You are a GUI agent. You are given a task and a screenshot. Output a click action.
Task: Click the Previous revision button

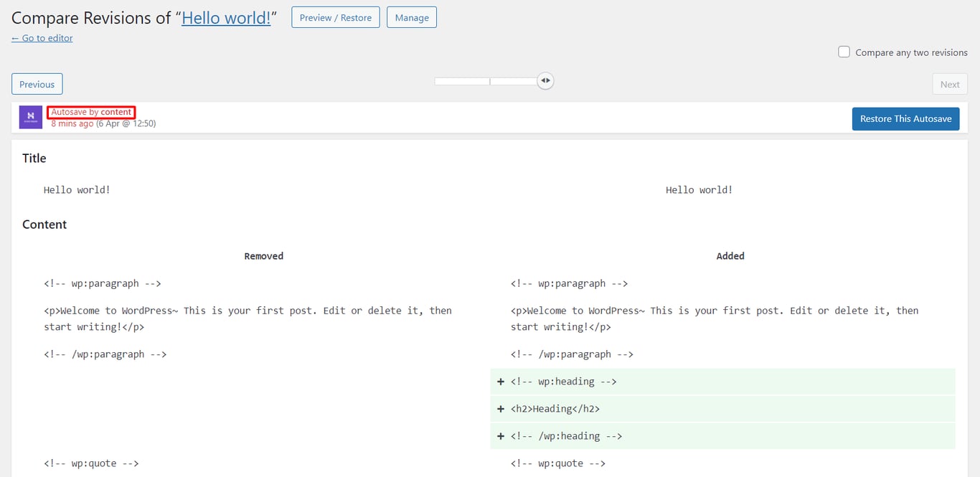(37, 84)
